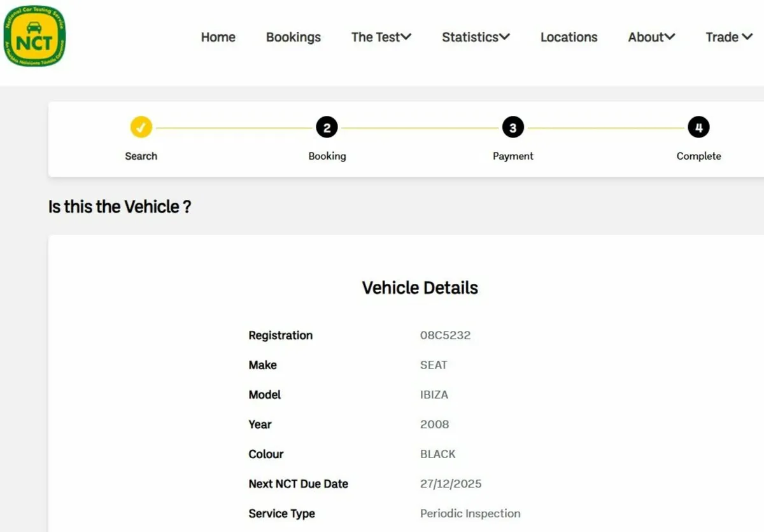Select the step 3 Payment circle
The width and height of the screenshot is (764, 532).
pyautogui.click(x=513, y=128)
